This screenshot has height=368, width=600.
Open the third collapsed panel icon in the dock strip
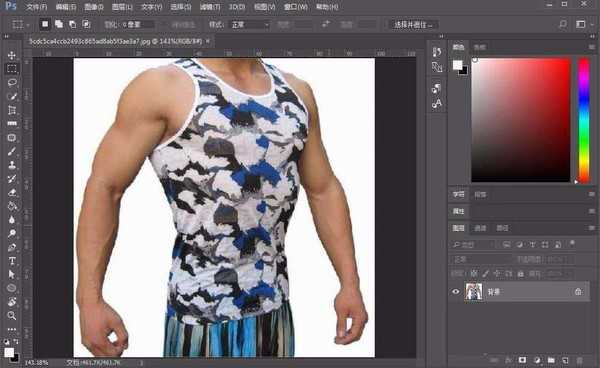[x=437, y=88]
